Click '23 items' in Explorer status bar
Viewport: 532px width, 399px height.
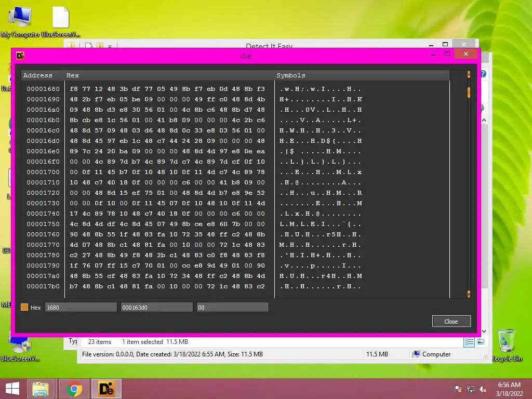100,342
